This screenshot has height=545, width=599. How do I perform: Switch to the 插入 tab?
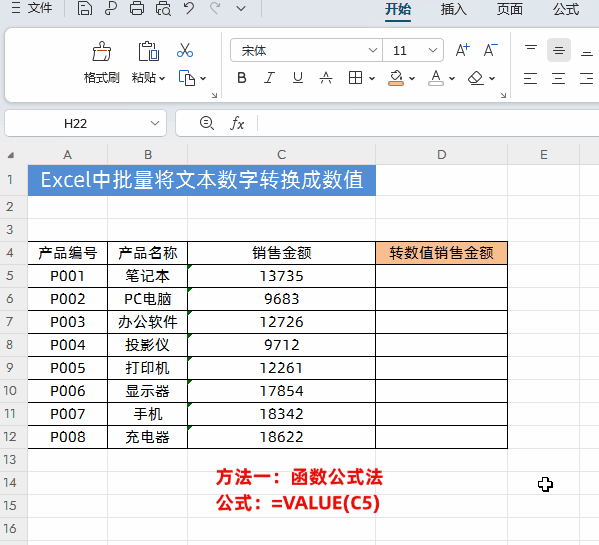(453, 9)
